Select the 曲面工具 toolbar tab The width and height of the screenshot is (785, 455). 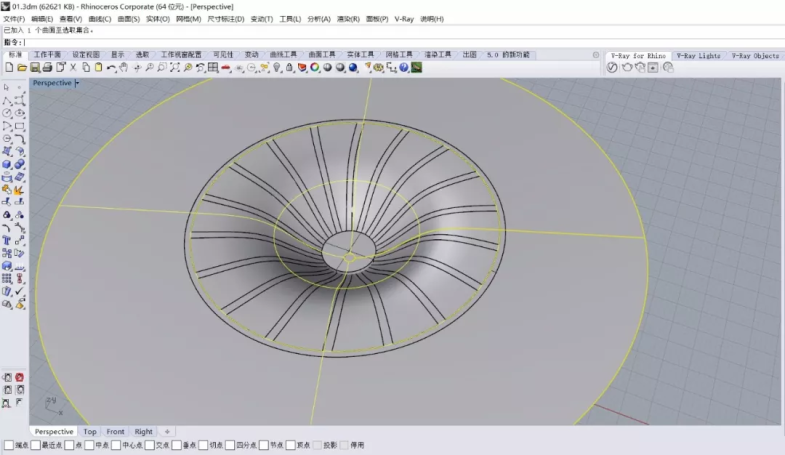tap(322, 55)
